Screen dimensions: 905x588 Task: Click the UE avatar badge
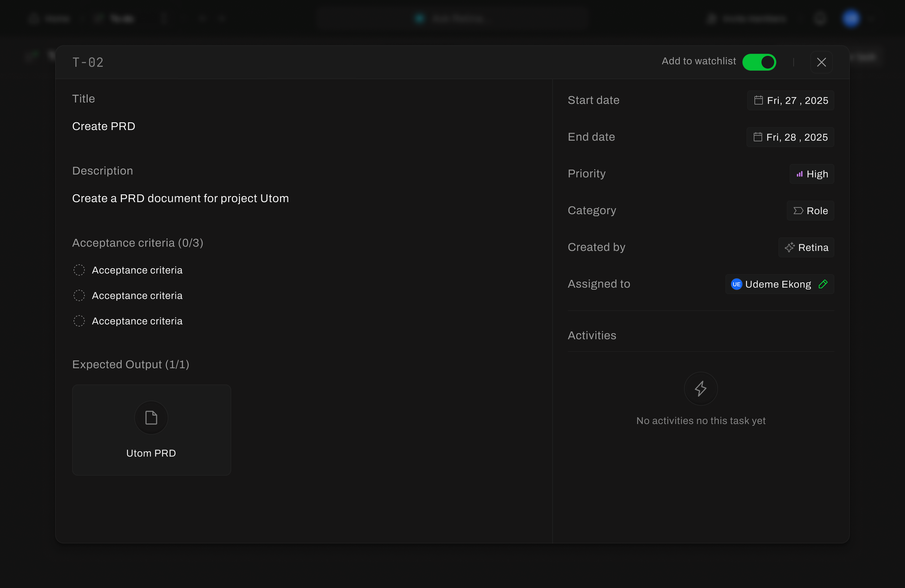pos(737,284)
